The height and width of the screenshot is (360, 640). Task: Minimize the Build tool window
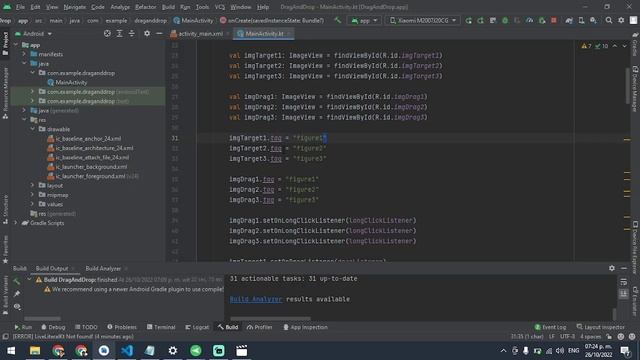click(x=624, y=268)
